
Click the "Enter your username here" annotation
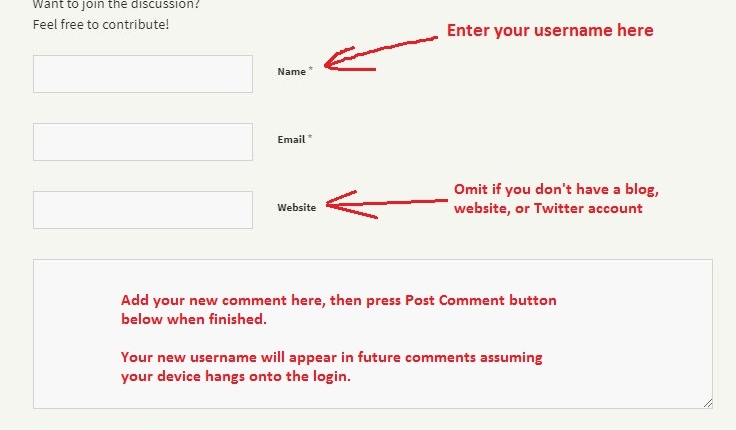549,31
